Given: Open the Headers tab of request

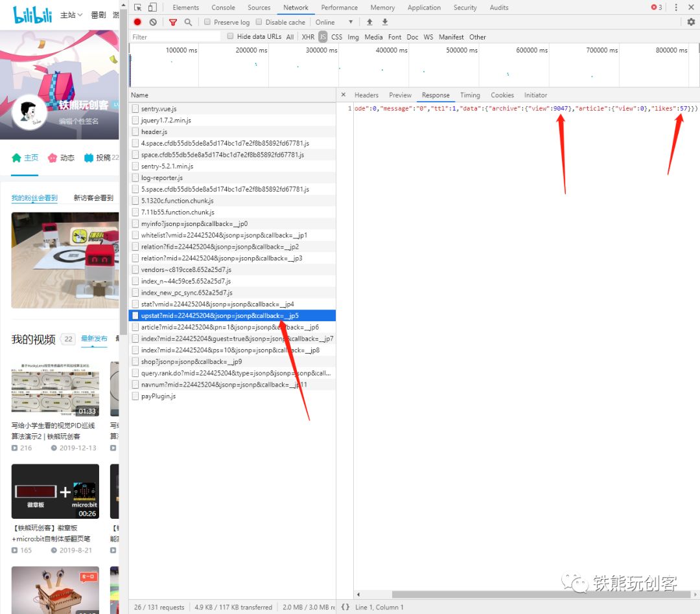Looking at the screenshot, I should [366, 95].
